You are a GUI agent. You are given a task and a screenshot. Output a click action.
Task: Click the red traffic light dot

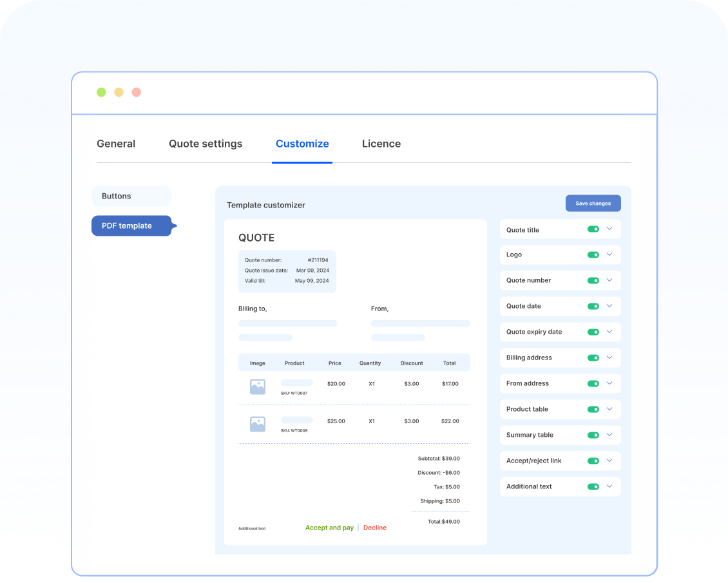point(136,92)
